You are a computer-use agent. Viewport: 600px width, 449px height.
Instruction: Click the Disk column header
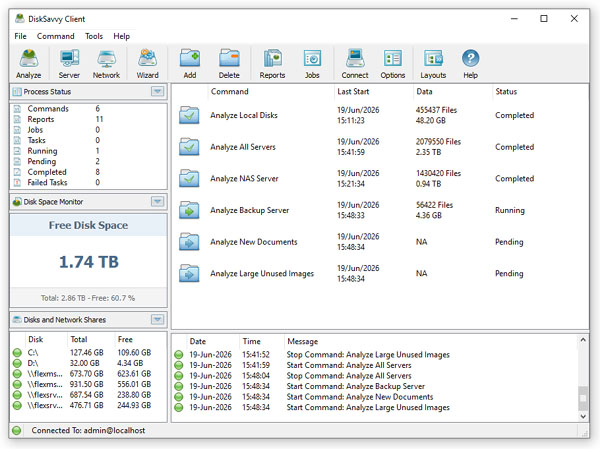pos(45,340)
